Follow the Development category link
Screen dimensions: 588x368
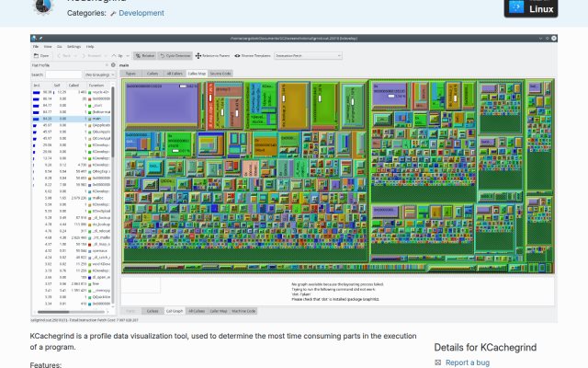coord(141,13)
